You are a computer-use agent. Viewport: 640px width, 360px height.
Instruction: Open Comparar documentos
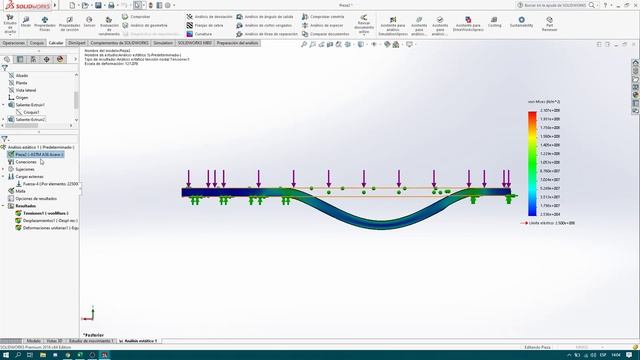point(325,34)
